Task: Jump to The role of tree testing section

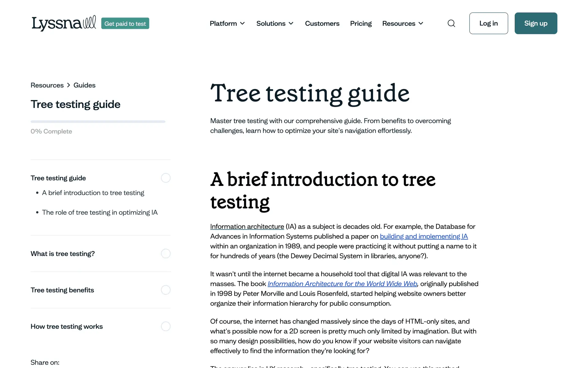Action: (x=100, y=213)
